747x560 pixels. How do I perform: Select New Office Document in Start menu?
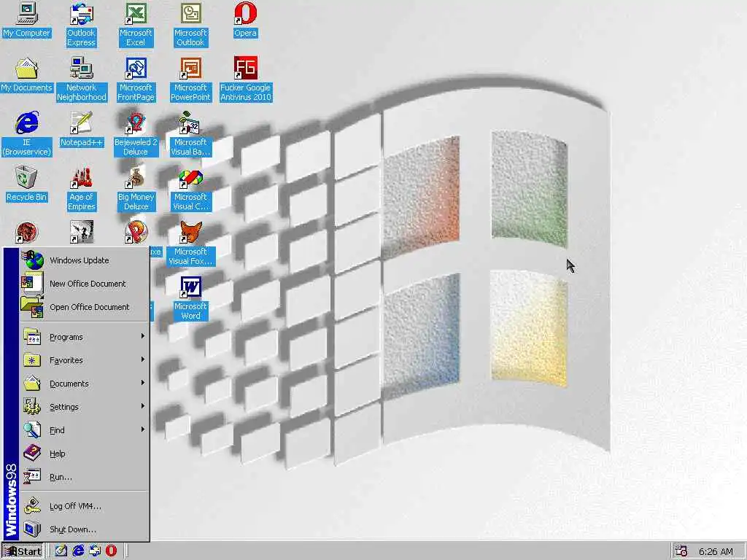pos(85,284)
